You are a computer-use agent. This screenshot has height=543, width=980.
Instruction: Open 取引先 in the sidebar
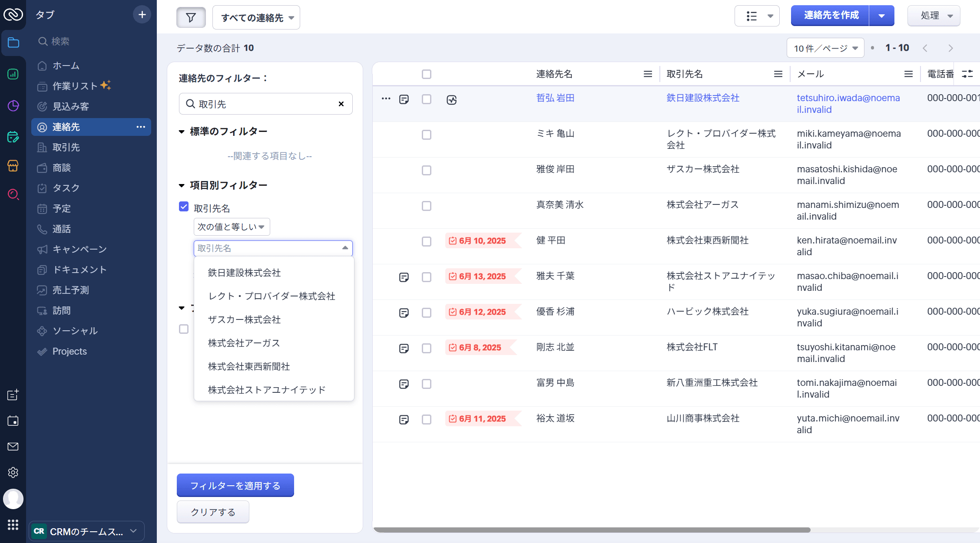[66, 148]
